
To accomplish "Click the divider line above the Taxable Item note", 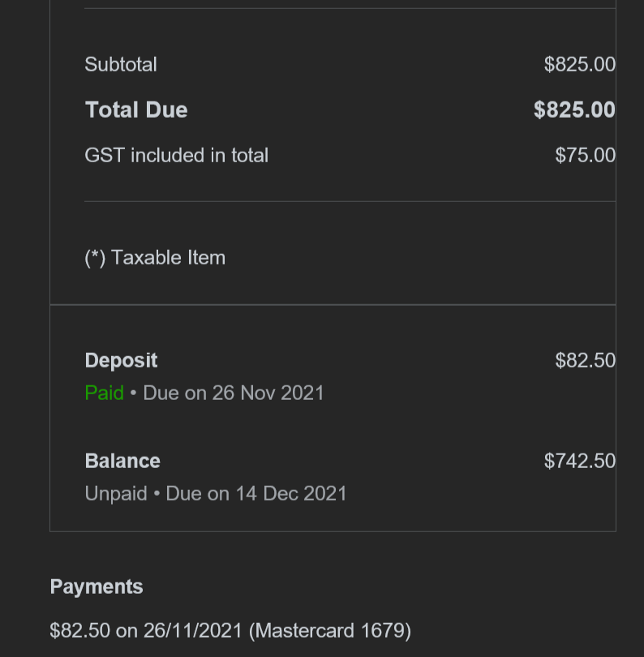I will (x=349, y=201).
